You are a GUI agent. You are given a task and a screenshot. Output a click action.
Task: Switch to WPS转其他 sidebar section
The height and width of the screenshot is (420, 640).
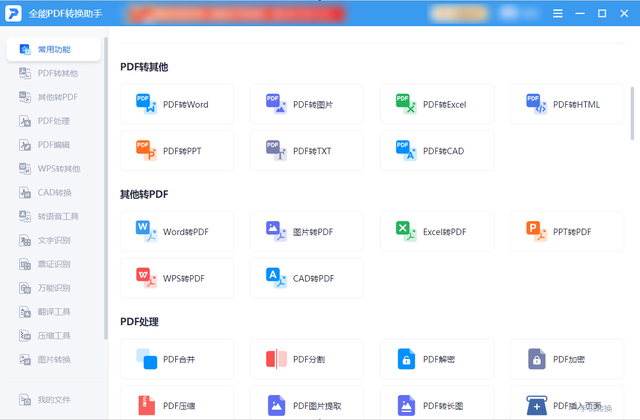[53, 169]
